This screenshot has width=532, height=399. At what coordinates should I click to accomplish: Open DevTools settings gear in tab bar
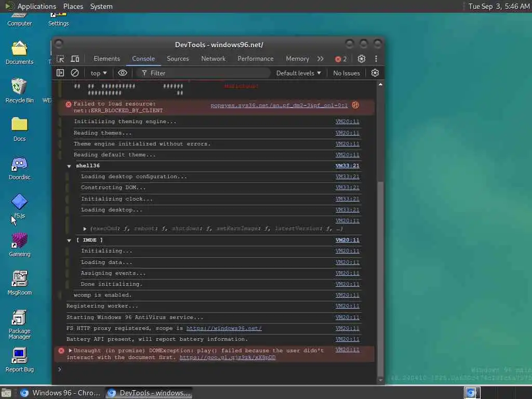(x=362, y=59)
